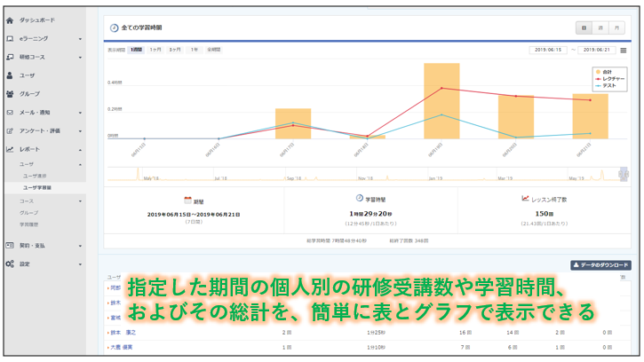644x362 pixels.
Task: Click the 設定 gears icon
Action: [10, 264]
